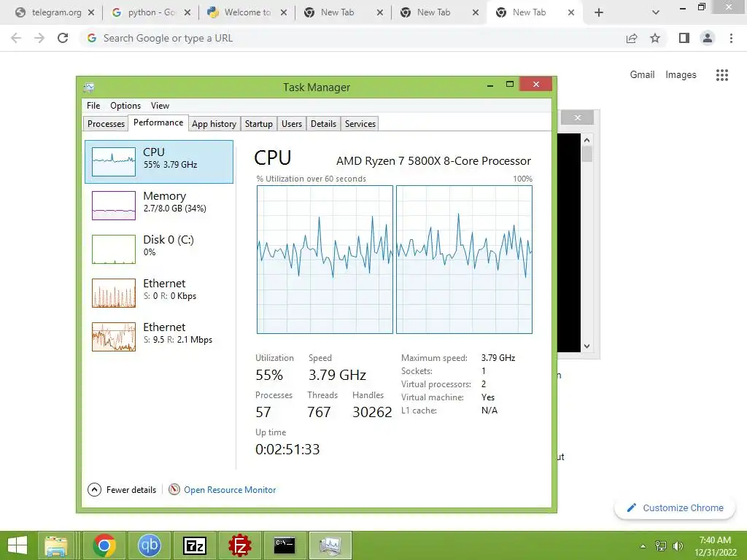Viewport: 747px width, 560px height.
Task: Click the taskbar clock showing 7:40 AM
Action: 715,546
